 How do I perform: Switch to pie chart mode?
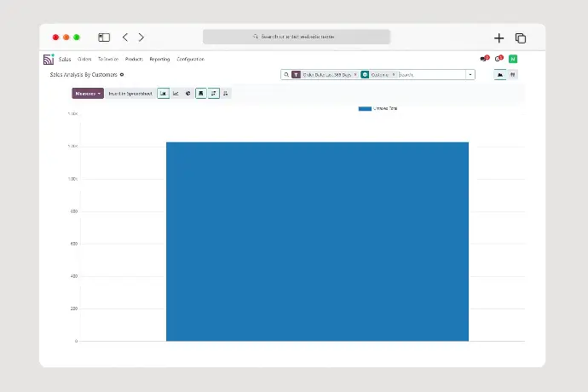[187, 94]
